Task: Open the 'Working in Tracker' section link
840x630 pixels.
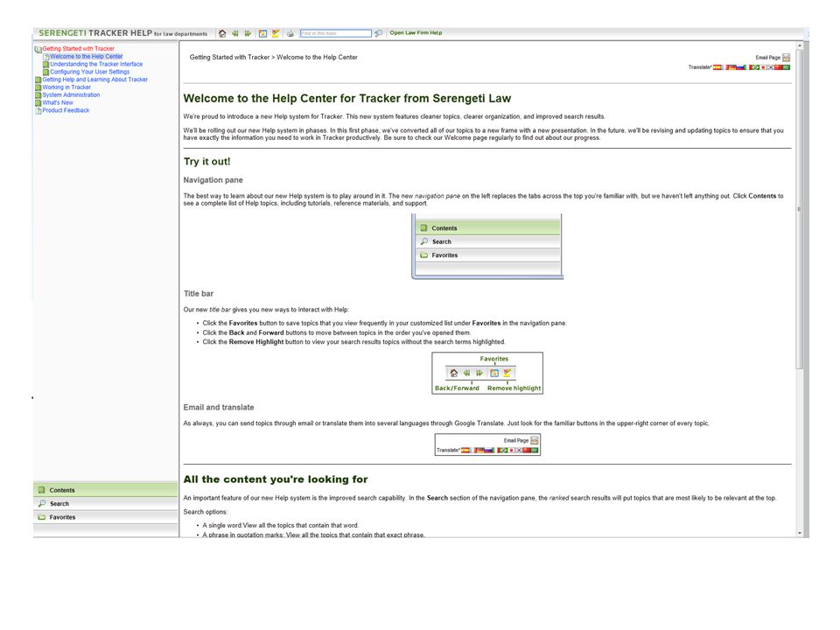Action: point(66,87)
